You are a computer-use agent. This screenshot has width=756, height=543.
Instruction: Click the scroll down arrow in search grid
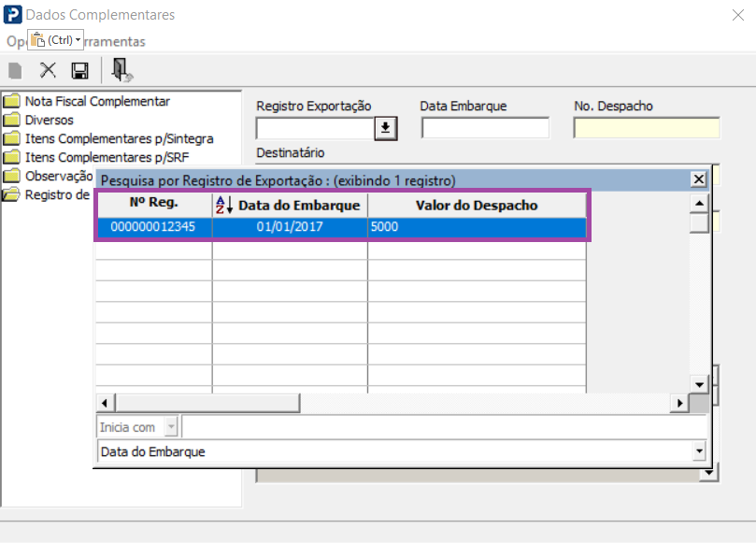699,385
